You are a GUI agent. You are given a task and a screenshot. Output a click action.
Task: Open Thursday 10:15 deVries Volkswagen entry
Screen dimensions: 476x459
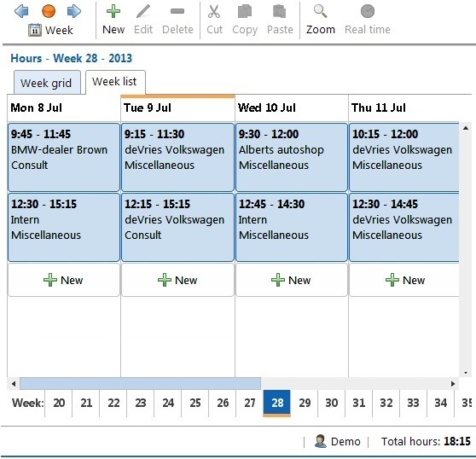click(x=404, y=157)
